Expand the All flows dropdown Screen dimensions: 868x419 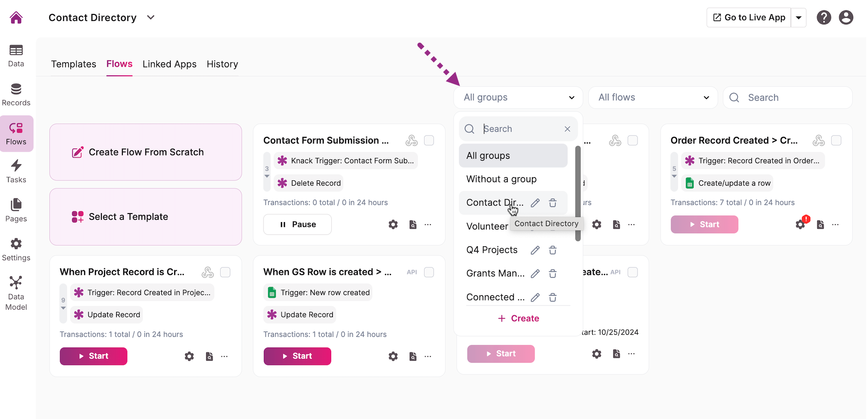pos(653,97)
